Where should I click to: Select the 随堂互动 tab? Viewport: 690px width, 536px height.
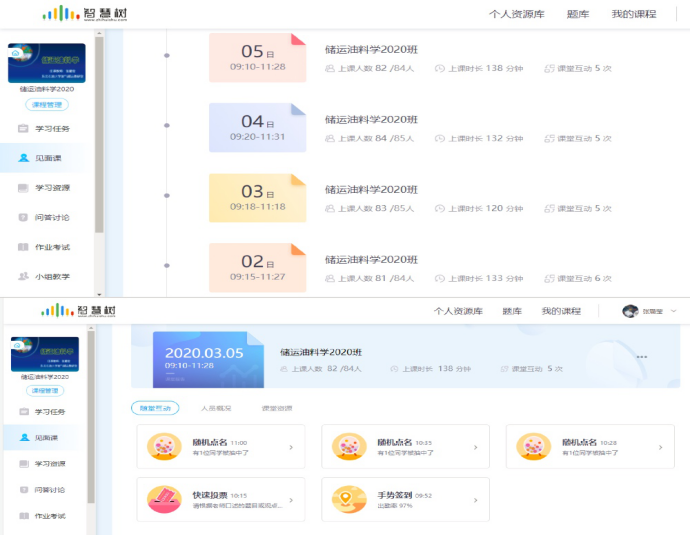pyautogui.click(x=155, y=408)
